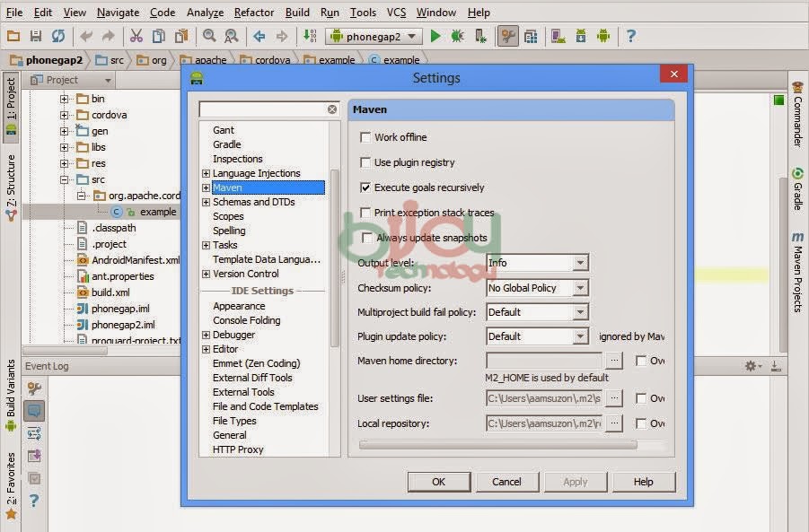Uncheck Execute goals recursively
Viewport: 809px width, 532px height.
(x=365, y=188)
